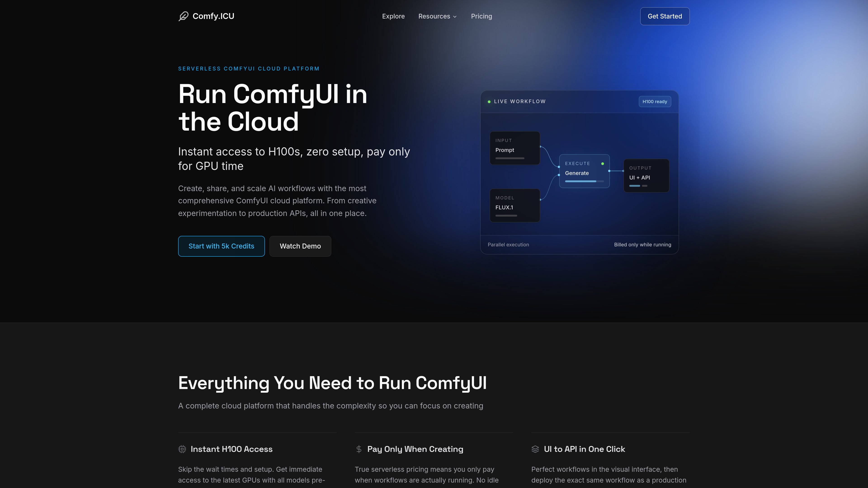Select the Output UI + API node
The height and width of the screenshot is (488, 868).
coord(646,176)
